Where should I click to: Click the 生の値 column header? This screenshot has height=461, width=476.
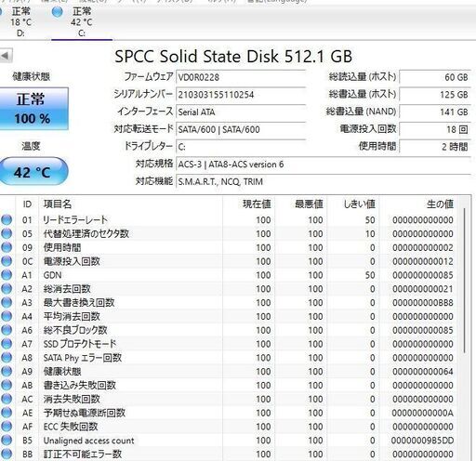click(418, 204)
